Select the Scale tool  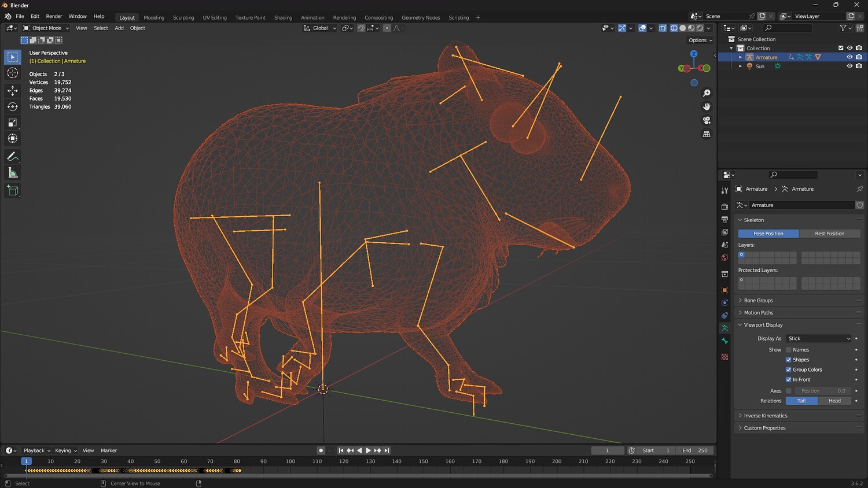(13, 123)
